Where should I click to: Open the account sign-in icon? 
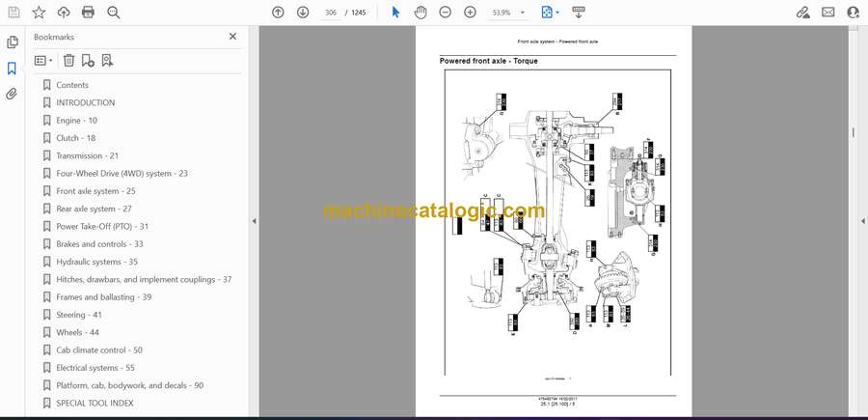tap(854, 13)
